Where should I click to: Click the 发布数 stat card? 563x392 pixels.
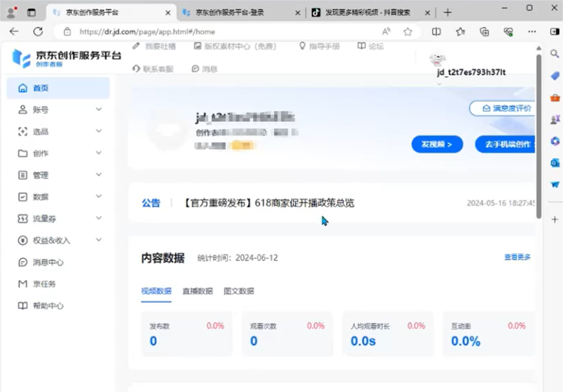(187, 334)
